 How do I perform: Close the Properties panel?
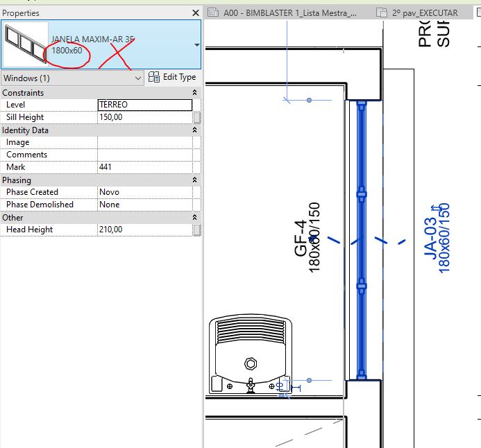click(x=196, y=13)
